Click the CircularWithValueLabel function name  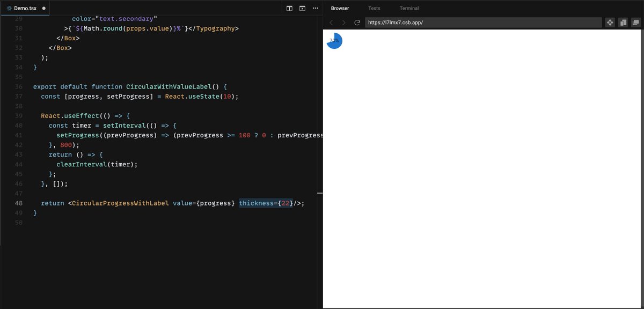coord(170,86)
